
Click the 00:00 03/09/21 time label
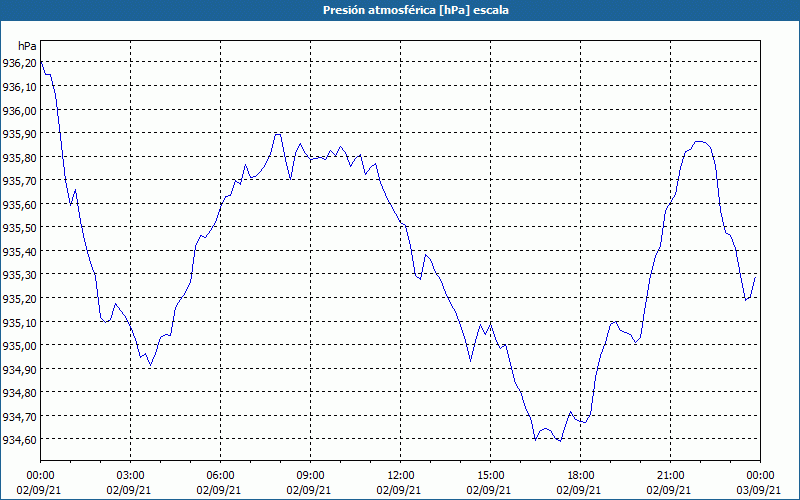coord(759,483)
